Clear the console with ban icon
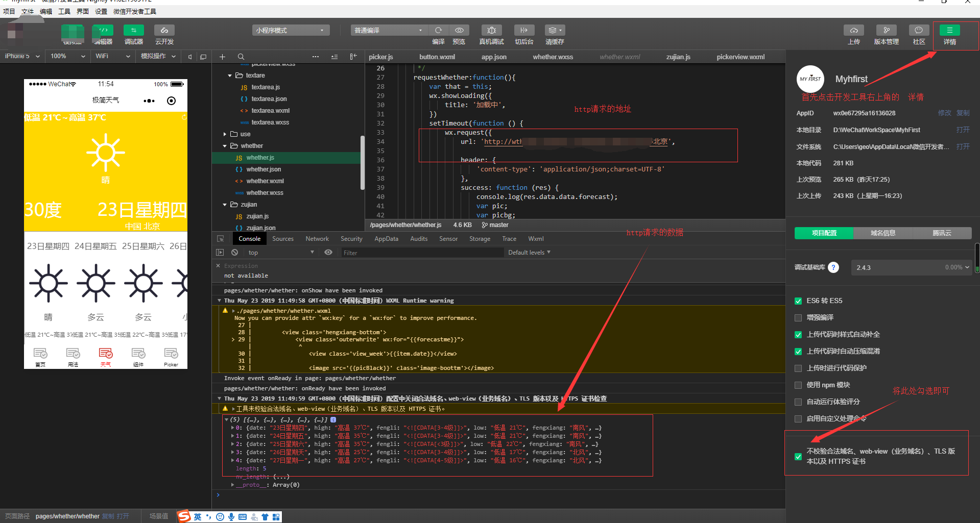This screenshot has width=980, height=523. [234, 253]
